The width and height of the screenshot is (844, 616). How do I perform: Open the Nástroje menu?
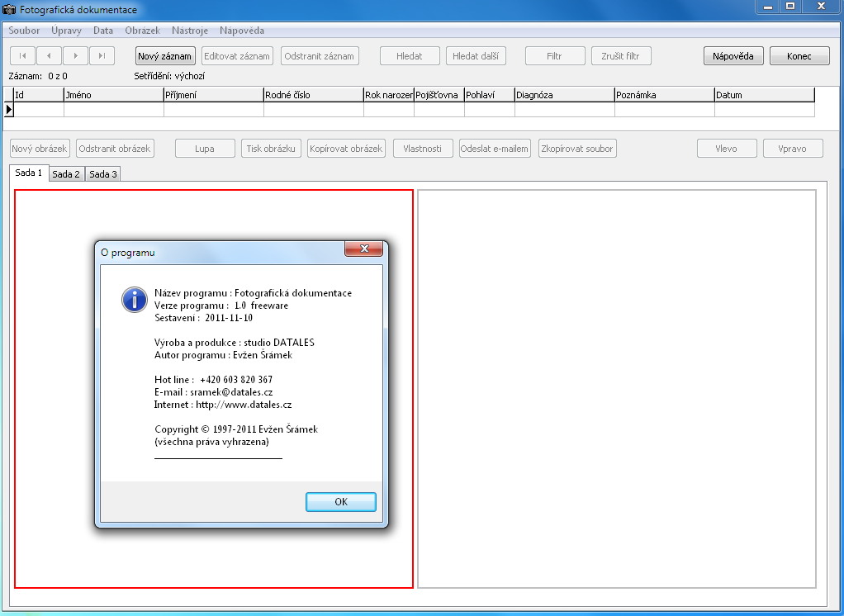190,31
